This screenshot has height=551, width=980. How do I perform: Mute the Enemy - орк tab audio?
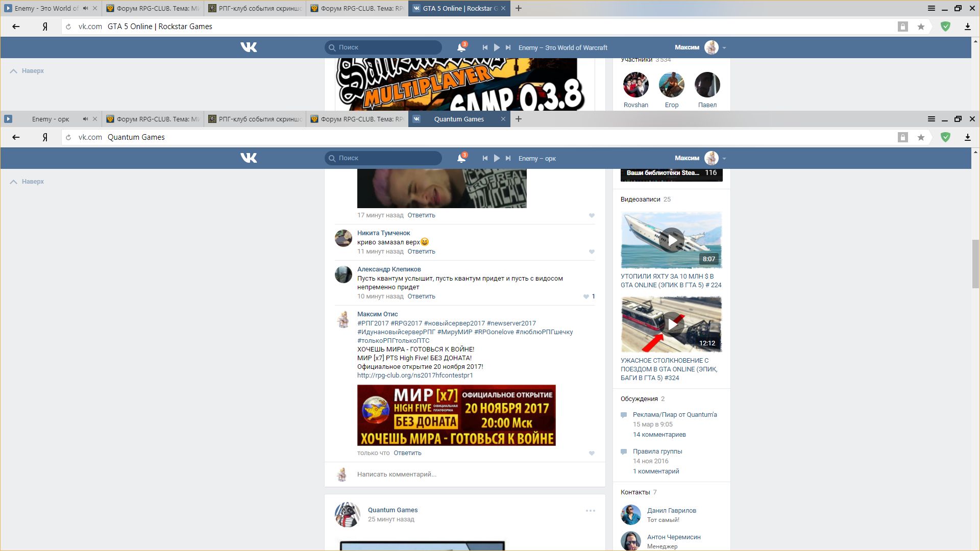[85, 119]
